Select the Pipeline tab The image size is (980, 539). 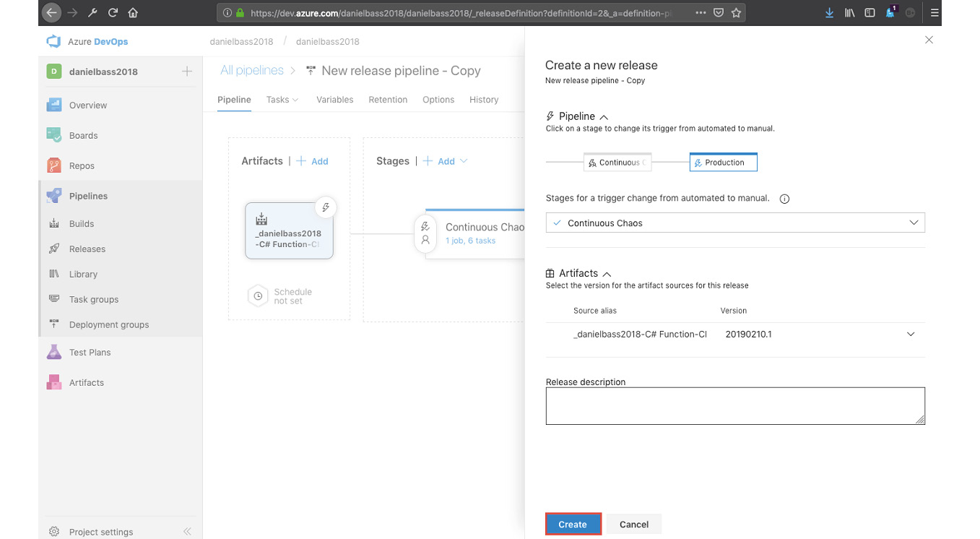click(x=234, y=100)
